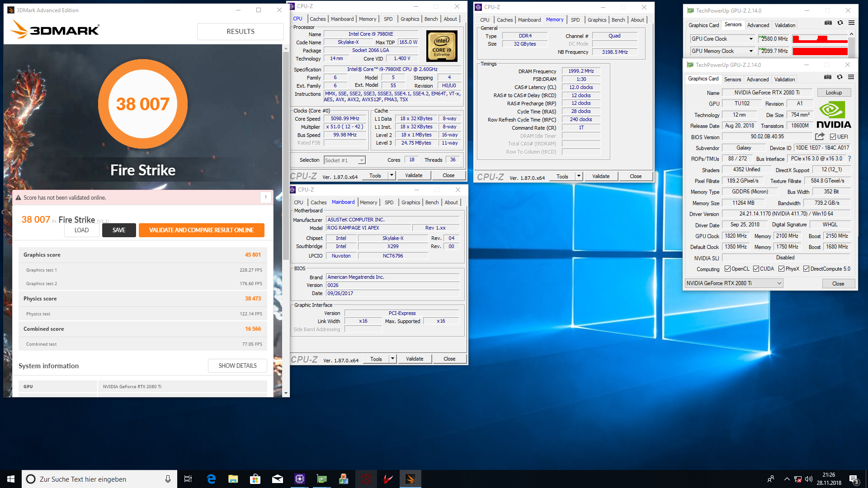Open hamburger menu in GPU-Z Graphics Card window
The image size is (868, 488).
851,77
